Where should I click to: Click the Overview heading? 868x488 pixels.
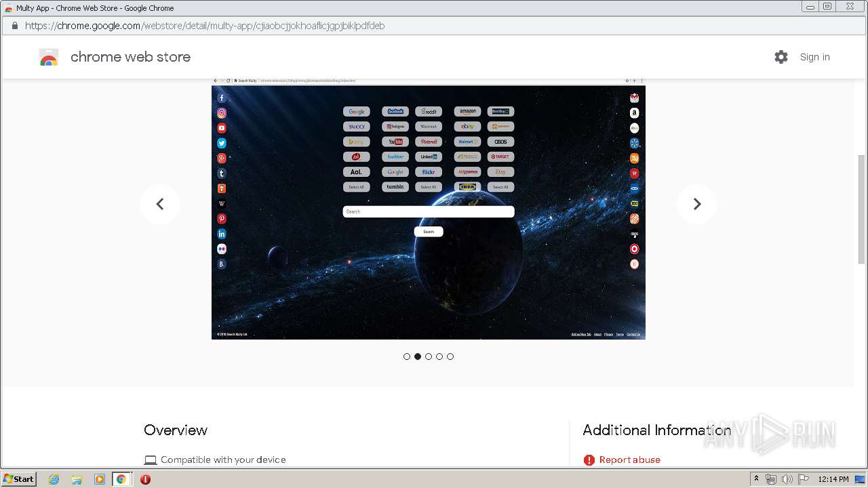[176, 430]
